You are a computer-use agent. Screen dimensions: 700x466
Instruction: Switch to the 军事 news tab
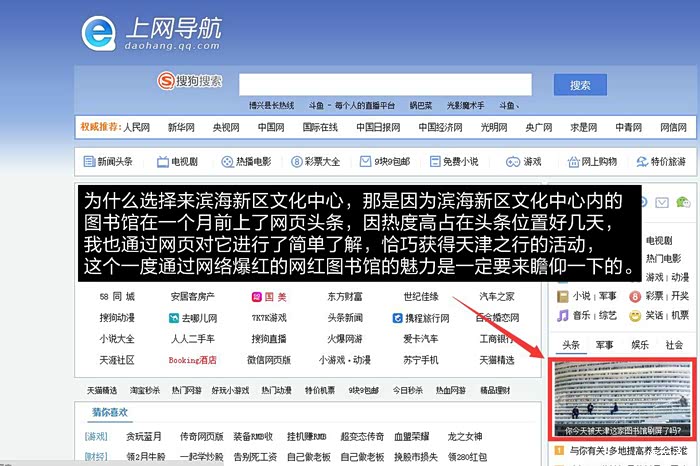click(x=604, y=345)
